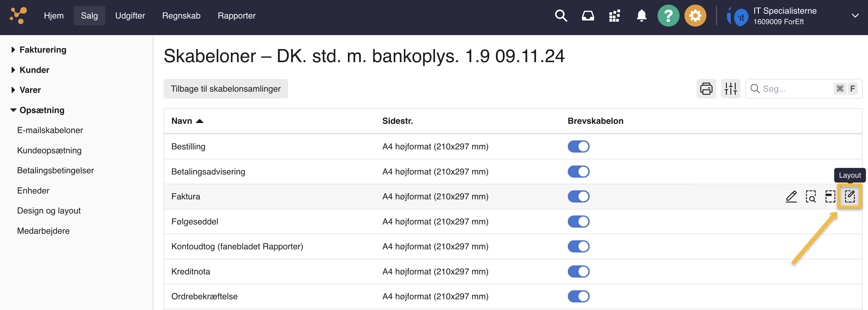
Task: Toggle Brevskabelon switch for Bestilling
Action: click(x=578, y=147)
